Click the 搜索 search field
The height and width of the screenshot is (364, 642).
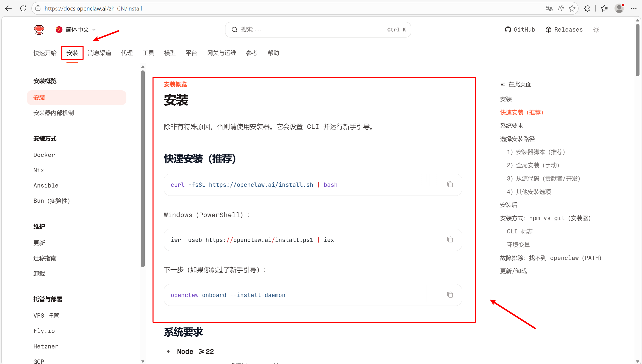point(318,30)
